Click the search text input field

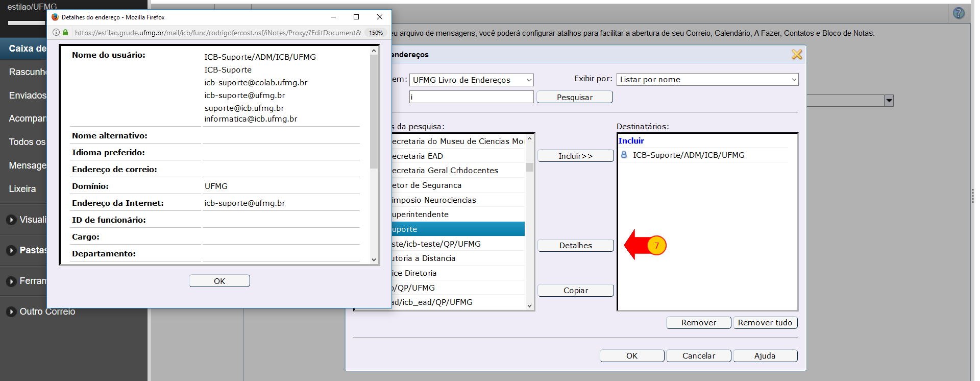pyautogui.click(x=471, y=97)
